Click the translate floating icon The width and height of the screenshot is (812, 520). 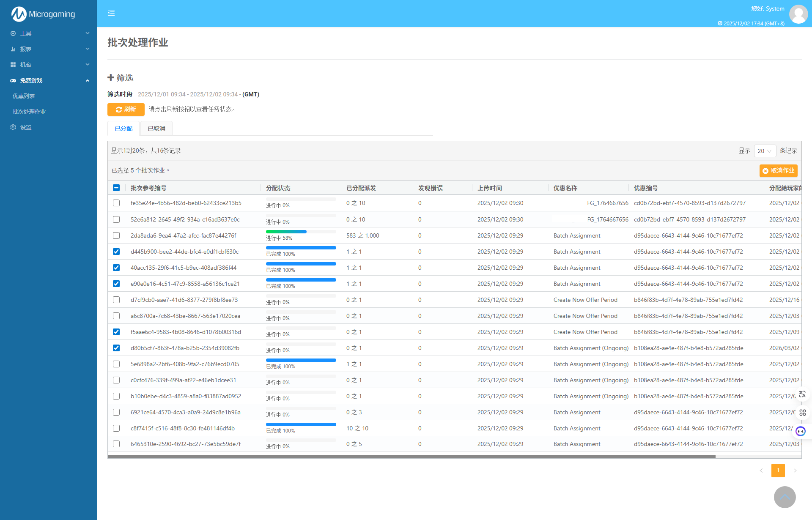802,394
